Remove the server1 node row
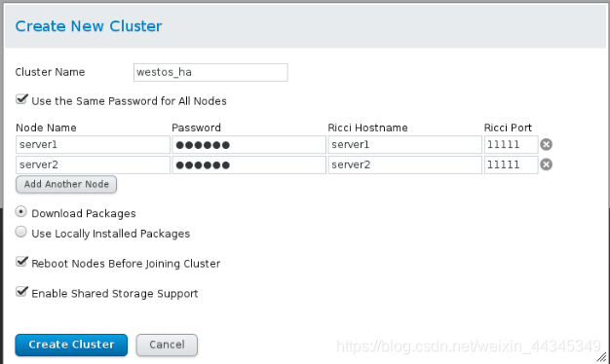This screenshot has width=610, height=364. point(547,144)
